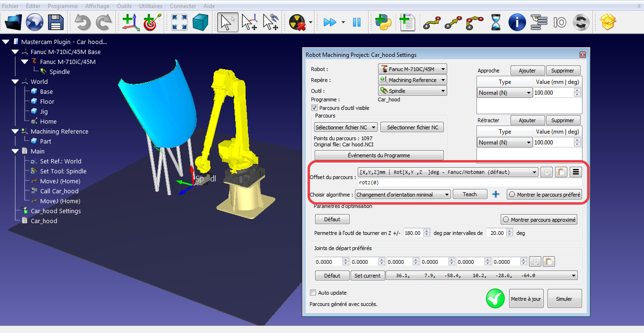The image size is (644, 333).
Task: Open the Fichier menu
Action: coord(10,6)
